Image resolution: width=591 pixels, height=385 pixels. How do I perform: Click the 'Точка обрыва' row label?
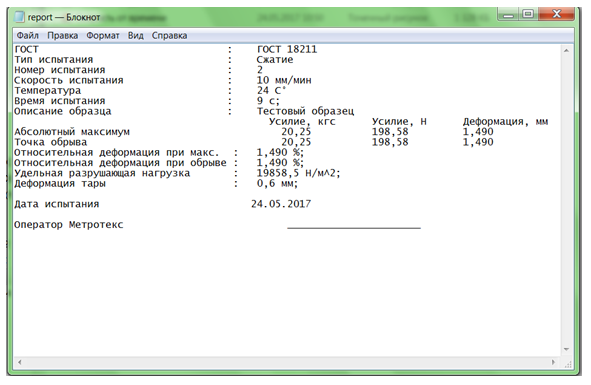[51, 142]
